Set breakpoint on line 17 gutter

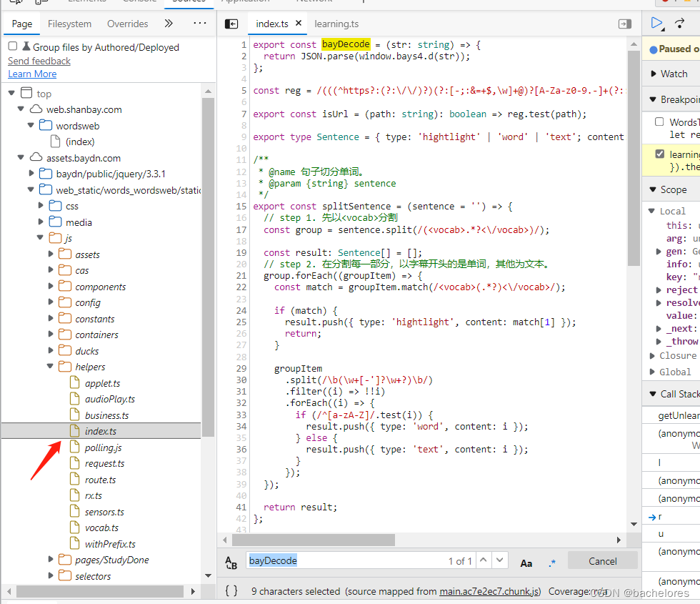pos(241,229)
